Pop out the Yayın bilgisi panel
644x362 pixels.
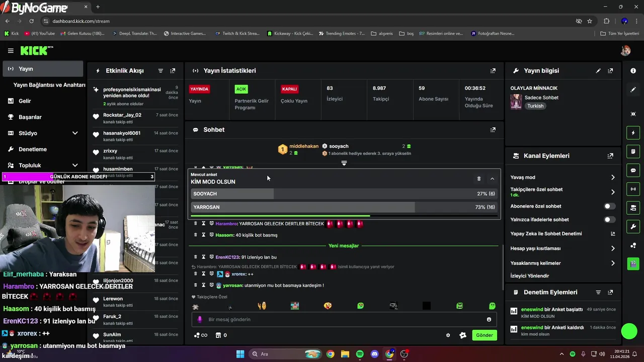(610, 71)
